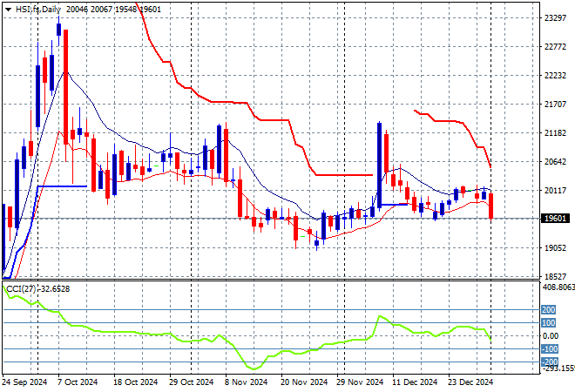Select the 24 Sep 2024 date label
This screenshot has width=575, height=392.
click(x=24, y=382)
